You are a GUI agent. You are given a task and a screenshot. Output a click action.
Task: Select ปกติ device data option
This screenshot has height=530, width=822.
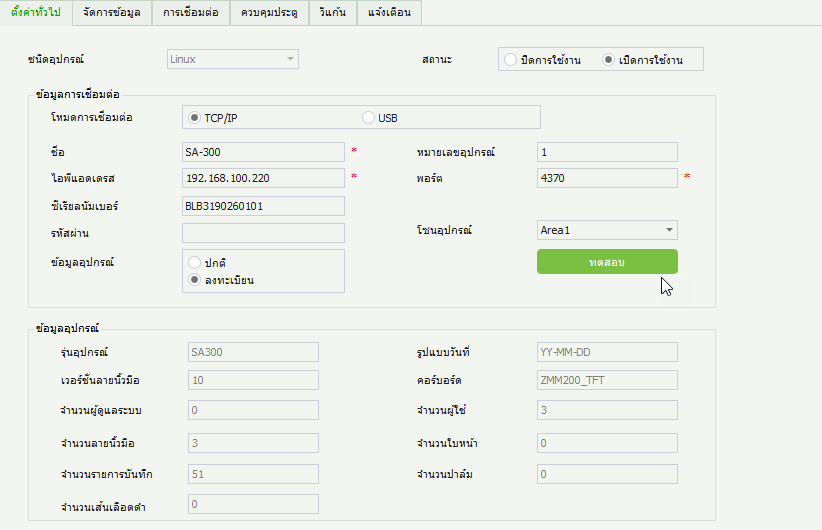click(195, 262)
